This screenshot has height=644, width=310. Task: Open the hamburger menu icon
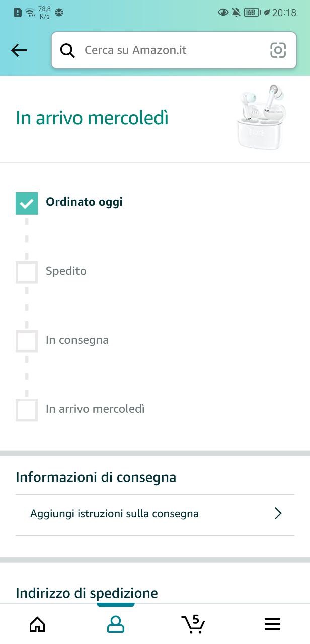click(x=272, y=624)
